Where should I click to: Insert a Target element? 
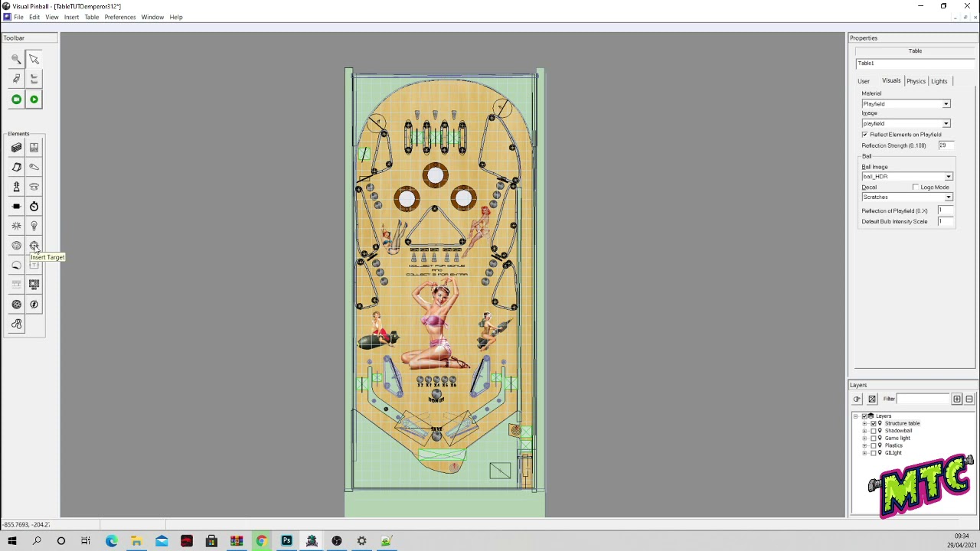tap(34, 246)
